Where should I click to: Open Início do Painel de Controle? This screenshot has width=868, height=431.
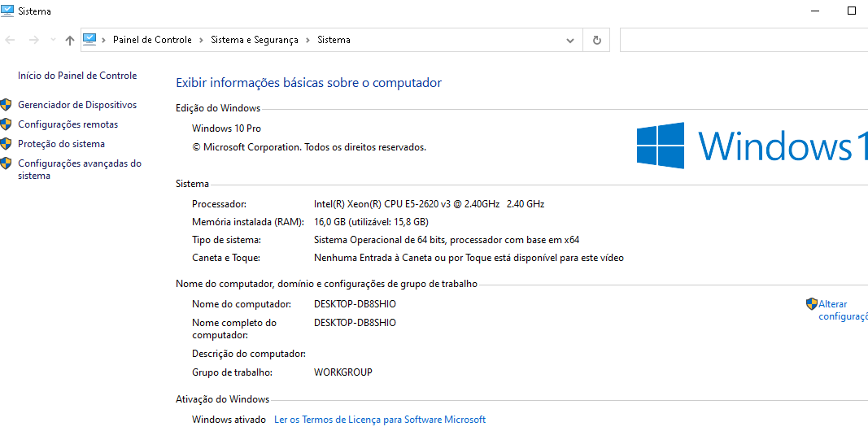tap(77, 76)
